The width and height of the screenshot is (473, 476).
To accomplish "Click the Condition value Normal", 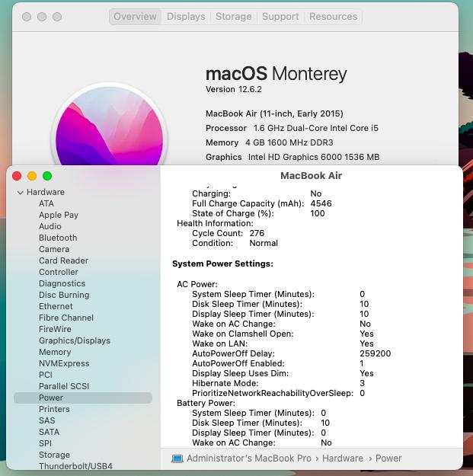I will (264, 243).
